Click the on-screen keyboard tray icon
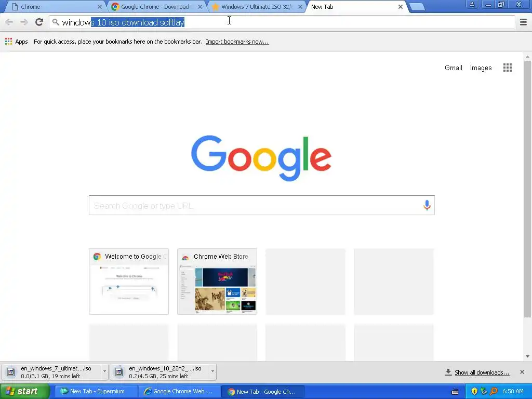The height and width of the screenshot is (399, 532). point(455,392)
